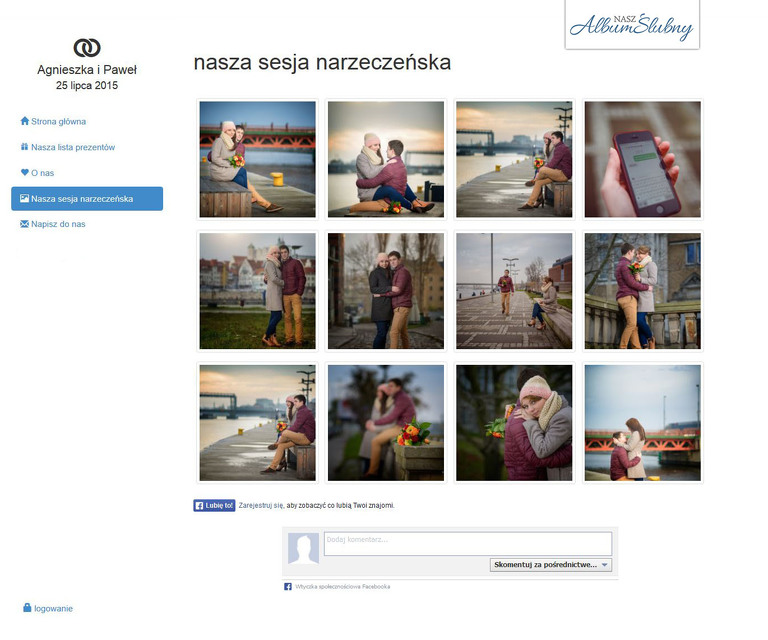Click the envelope icon beside Napisz do nas

coord(24,224)
